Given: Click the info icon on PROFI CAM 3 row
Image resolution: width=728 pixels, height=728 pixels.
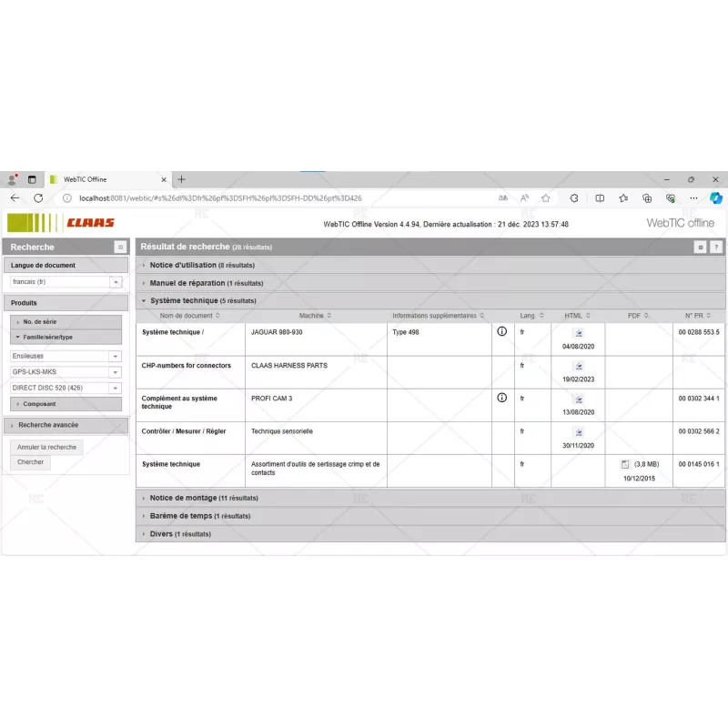Looking at the screenshot, I should [x=501, y=398].
